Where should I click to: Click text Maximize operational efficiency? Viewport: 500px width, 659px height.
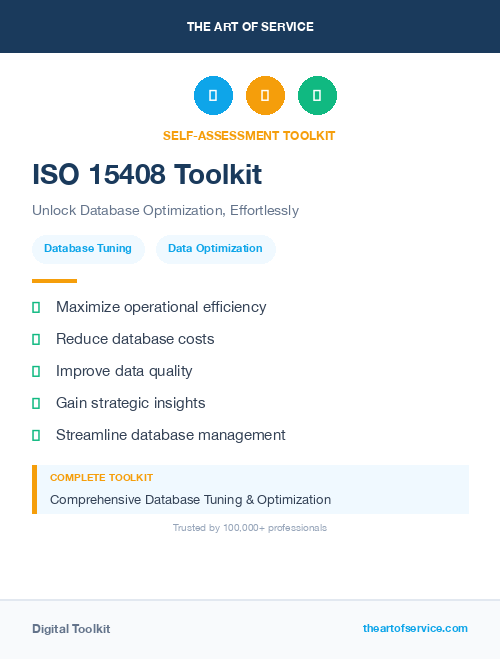click(x=161, y=307)
